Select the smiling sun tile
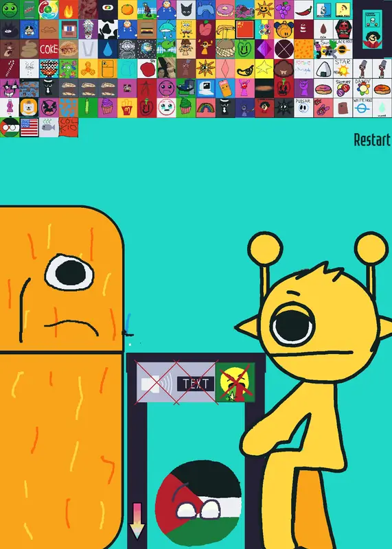 264,10
